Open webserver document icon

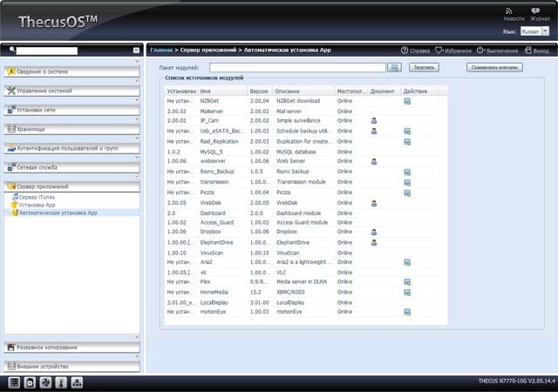(x=374, y=161)
